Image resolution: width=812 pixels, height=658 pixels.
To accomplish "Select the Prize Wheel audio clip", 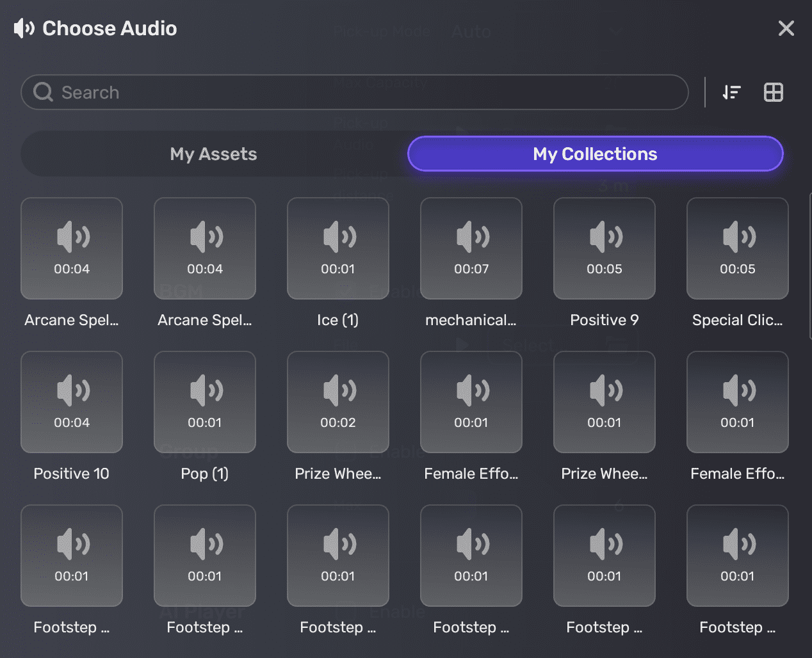I will [337, 402].
